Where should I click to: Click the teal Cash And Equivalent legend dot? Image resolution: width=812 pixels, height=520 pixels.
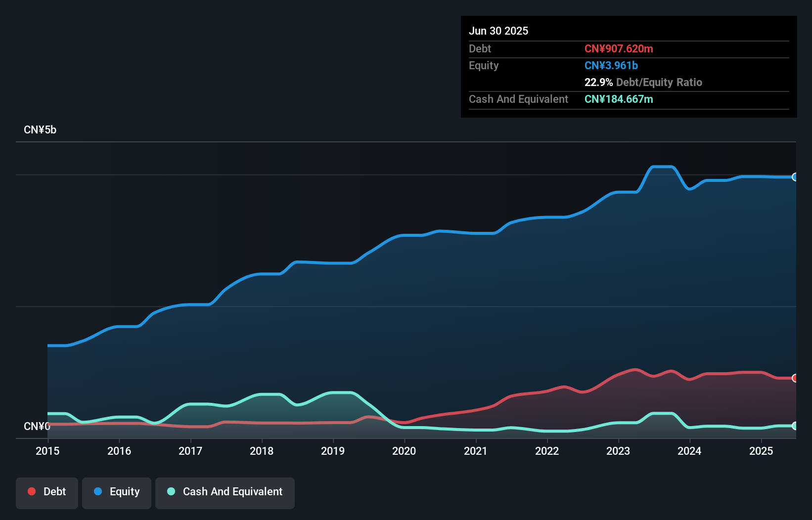[170, 491]
